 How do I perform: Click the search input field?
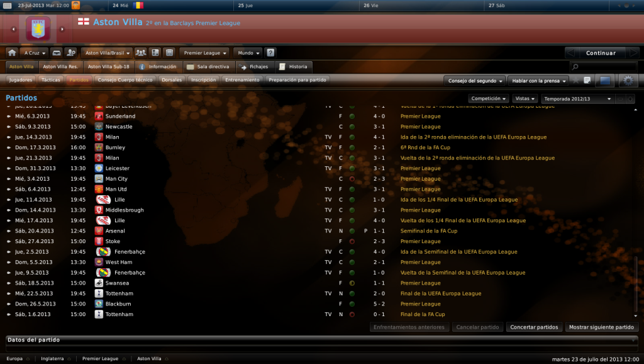coord(603,67)
